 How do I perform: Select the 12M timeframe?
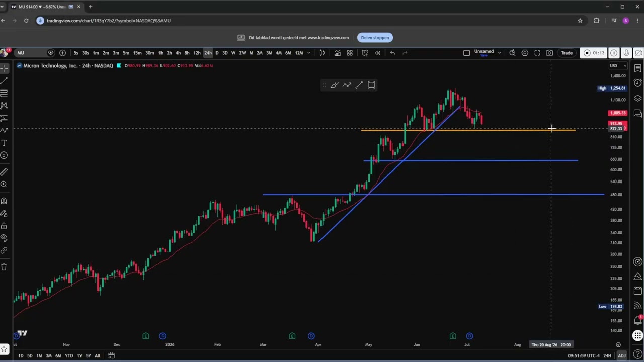299,53
